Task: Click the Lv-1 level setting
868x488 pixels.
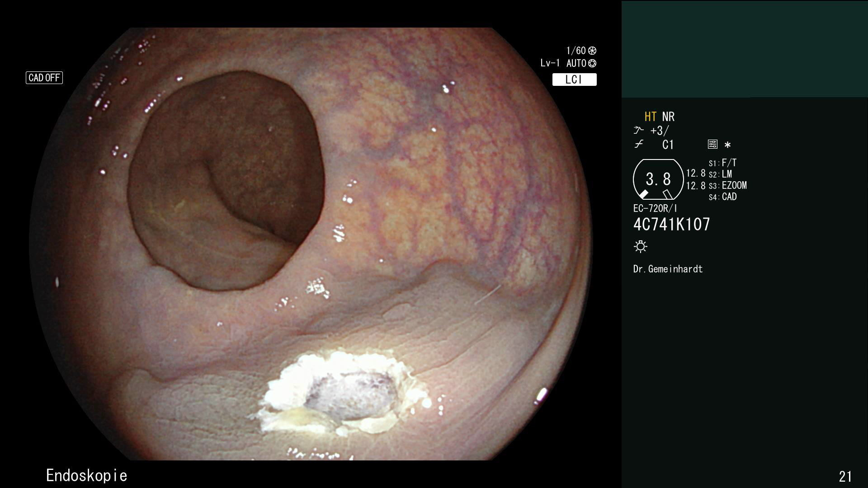Action: click(550, 63)
